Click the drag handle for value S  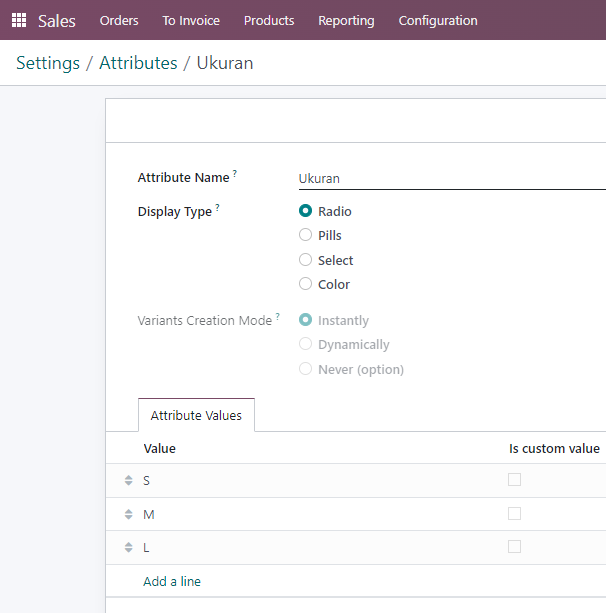click(x=129, y=480)
